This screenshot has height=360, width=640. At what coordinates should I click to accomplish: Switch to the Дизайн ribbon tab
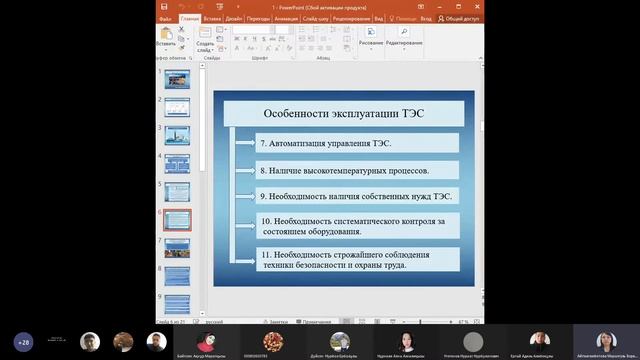tap(234, 19)
